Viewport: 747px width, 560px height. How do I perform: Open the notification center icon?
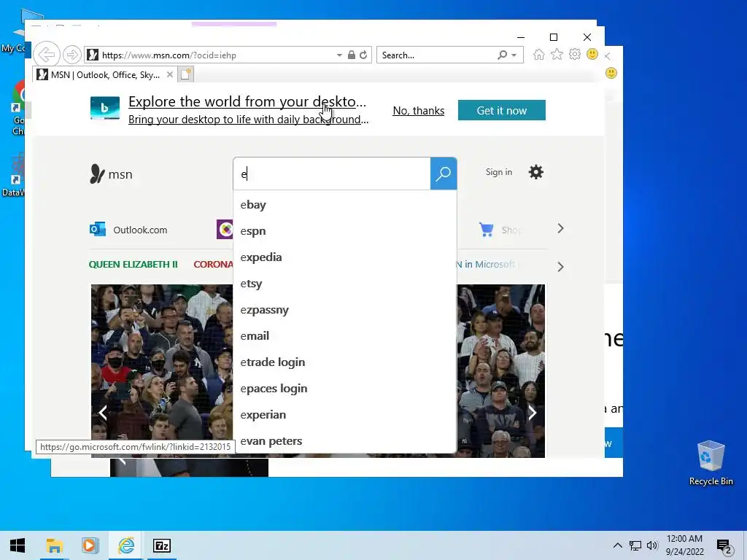pyautogui.click(x=724, y=547)
